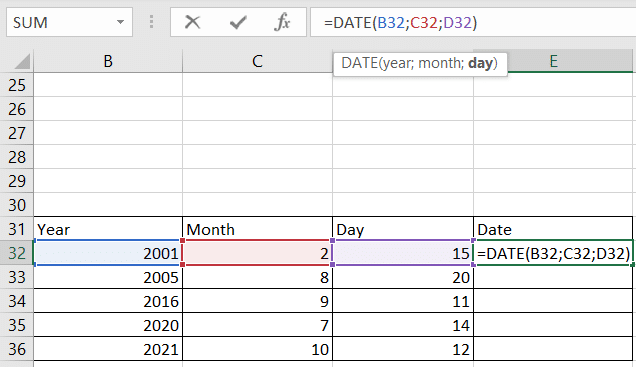Click the cell with day value 14

403,325
